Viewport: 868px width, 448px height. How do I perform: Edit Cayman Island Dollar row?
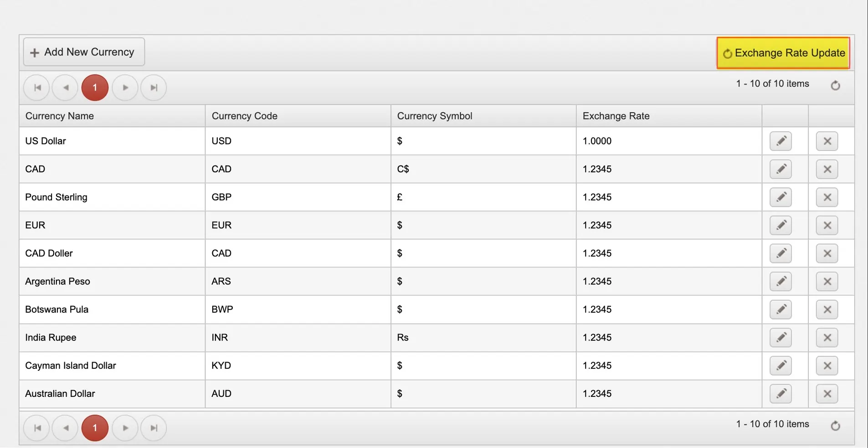tap(781, 366)
